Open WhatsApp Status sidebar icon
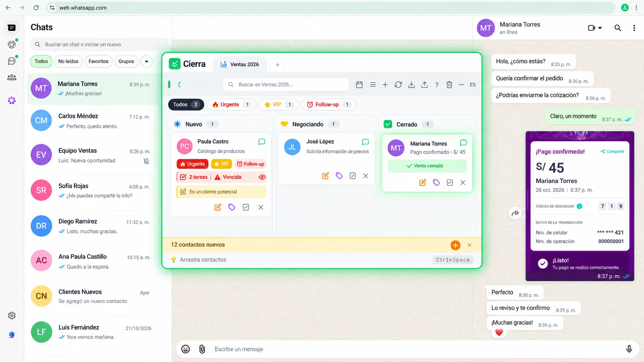The height and width of the screenshot is (362, 644). click(x=12, y=44)
